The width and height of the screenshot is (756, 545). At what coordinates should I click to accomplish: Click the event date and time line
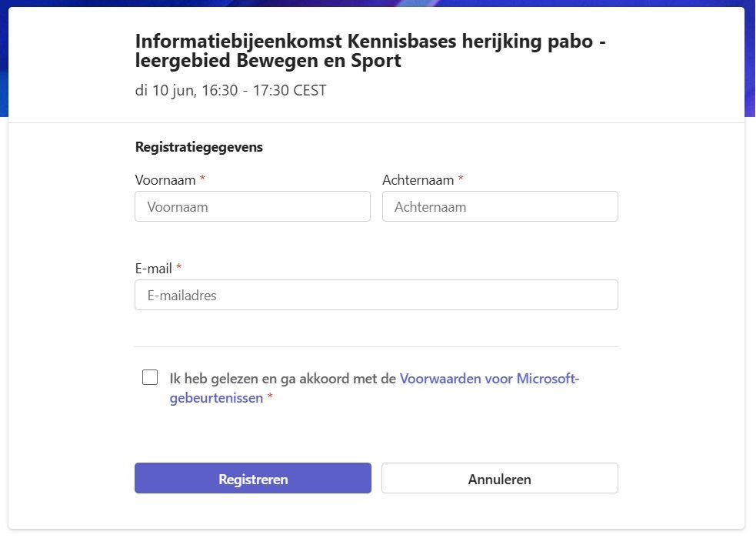tap(231, 90)
